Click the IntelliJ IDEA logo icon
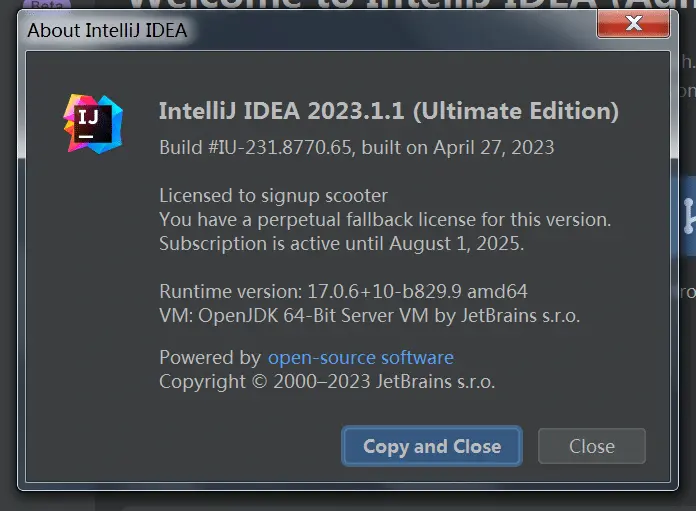Screen dimensions: 696x511 coord(94,123)
